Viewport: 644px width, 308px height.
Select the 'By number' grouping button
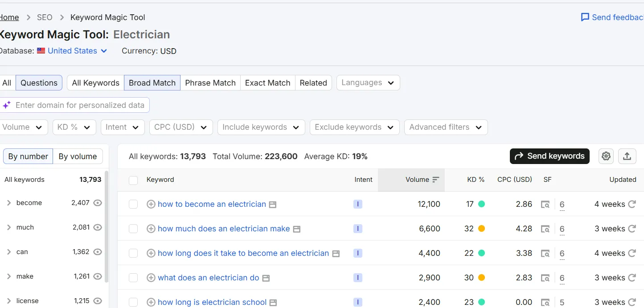pos(28,156)
